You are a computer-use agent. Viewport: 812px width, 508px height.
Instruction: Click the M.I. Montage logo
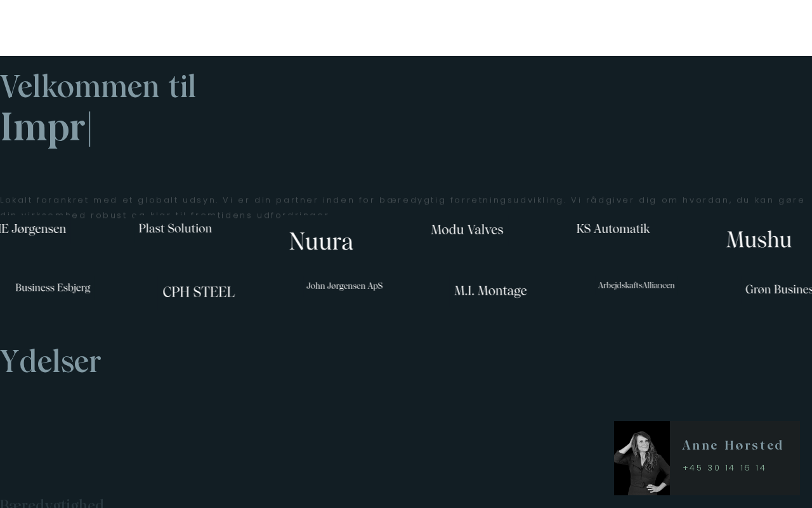[x=490, y=291]
